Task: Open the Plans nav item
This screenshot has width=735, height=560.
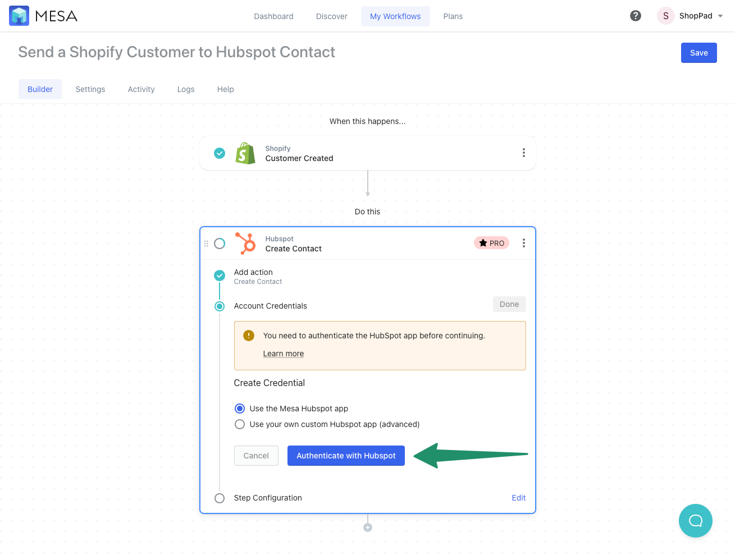Action: point(453,16)
